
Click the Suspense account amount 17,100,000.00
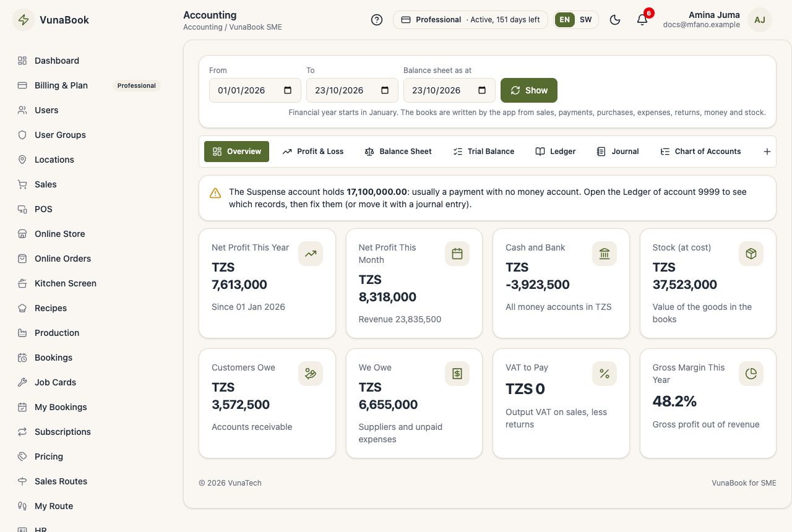coord(377,192)
